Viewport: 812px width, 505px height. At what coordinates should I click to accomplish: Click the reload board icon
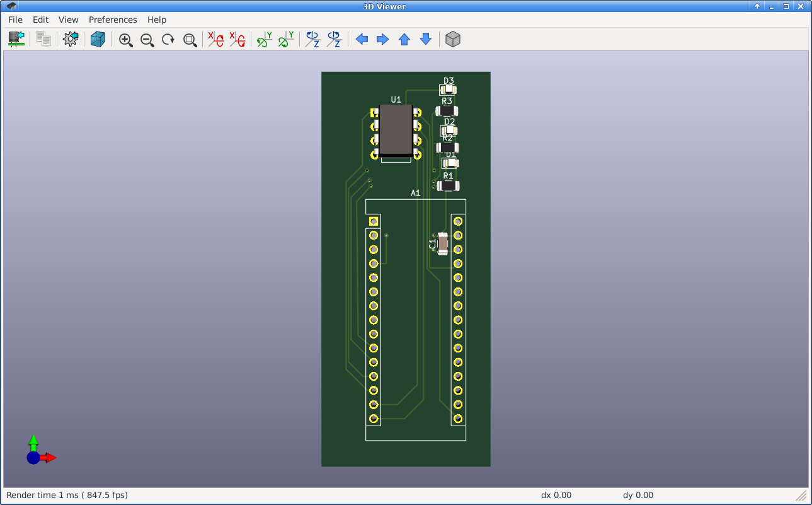(17, 40)
